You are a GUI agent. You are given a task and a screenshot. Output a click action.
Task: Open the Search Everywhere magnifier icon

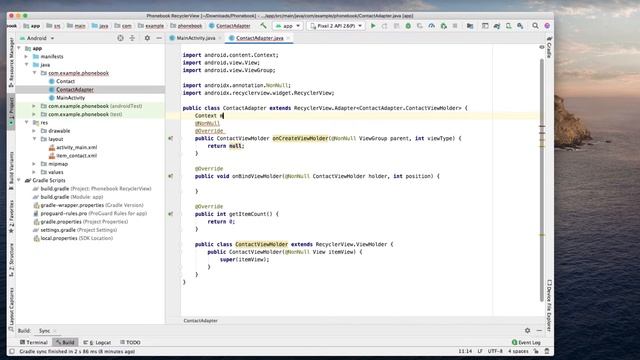pos(535,26)
